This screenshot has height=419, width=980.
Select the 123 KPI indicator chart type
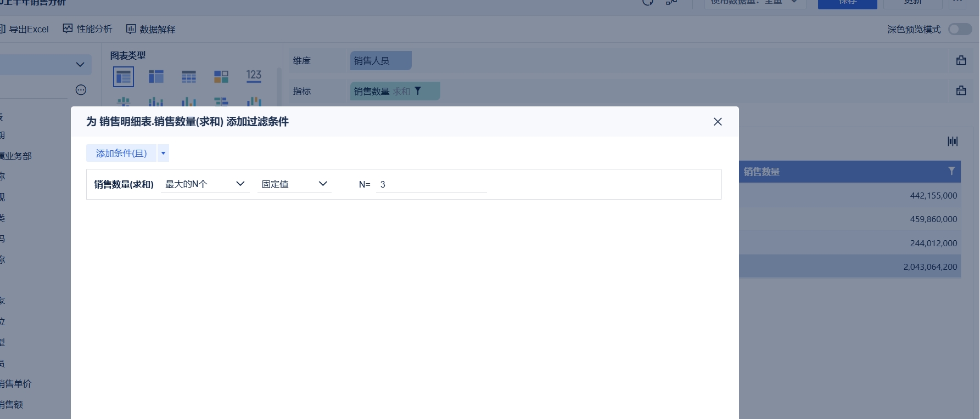pyautogui.click(x=254, y=76)
